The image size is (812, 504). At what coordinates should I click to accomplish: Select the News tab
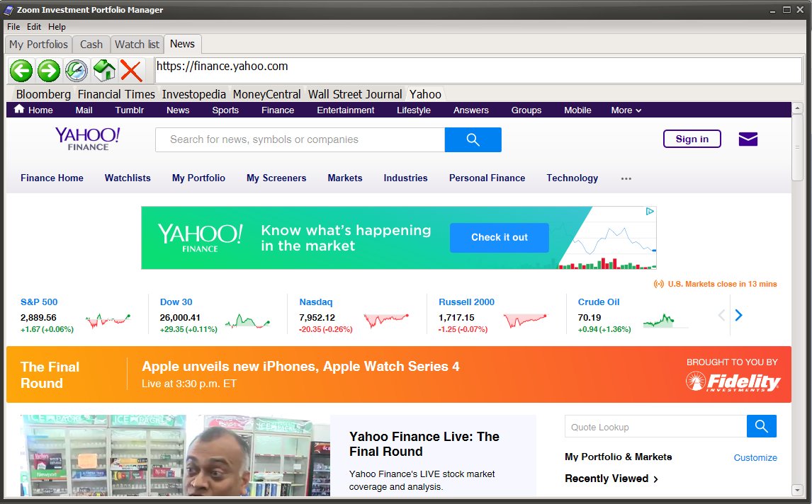pos(182,44)
